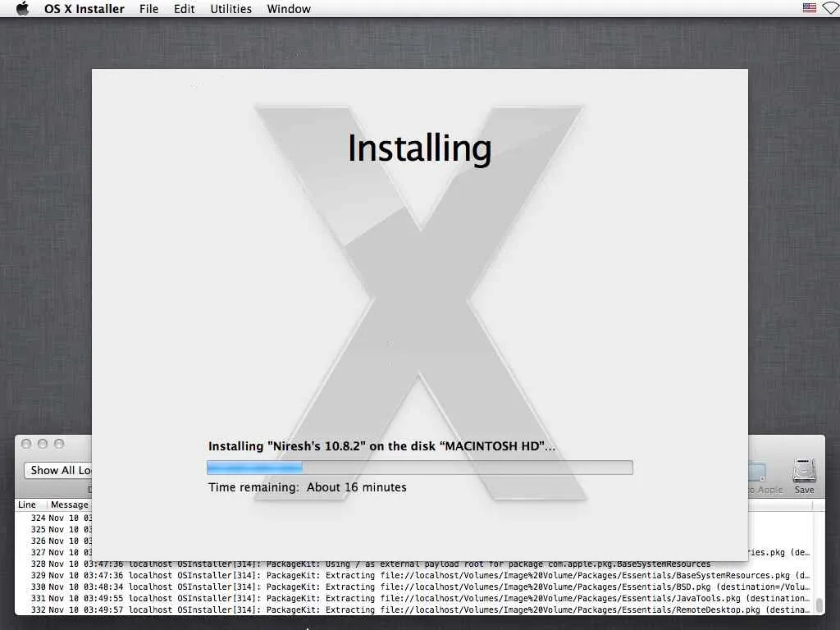Select log line 330 extracting BSD.pkg

tap(414, 587)
